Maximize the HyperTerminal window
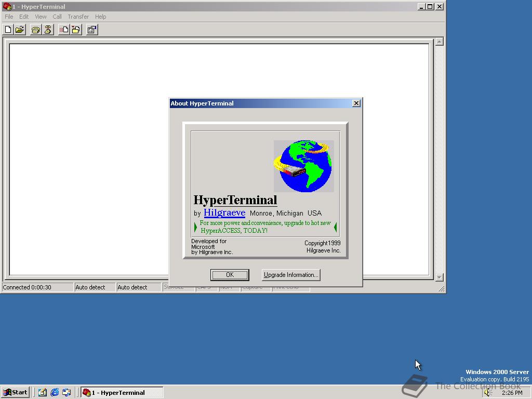 coord(430,6)
